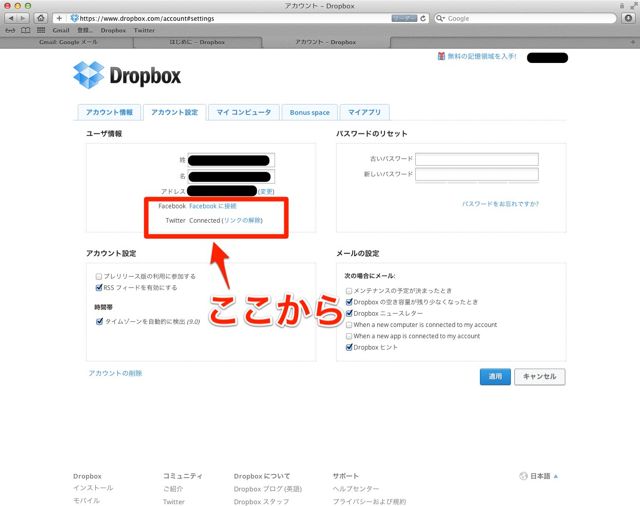This screenshot has width=640, height=506.
Task: Click the インストール footer link
Action: 93,488
